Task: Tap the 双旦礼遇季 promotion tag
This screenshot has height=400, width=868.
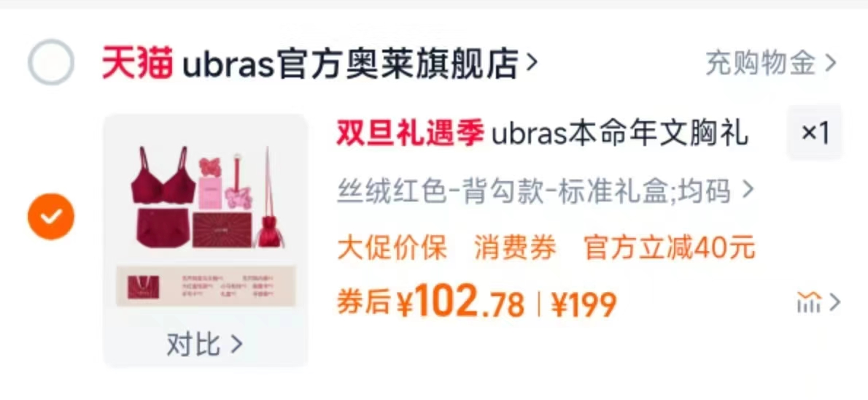Action: tap(410, 134)
